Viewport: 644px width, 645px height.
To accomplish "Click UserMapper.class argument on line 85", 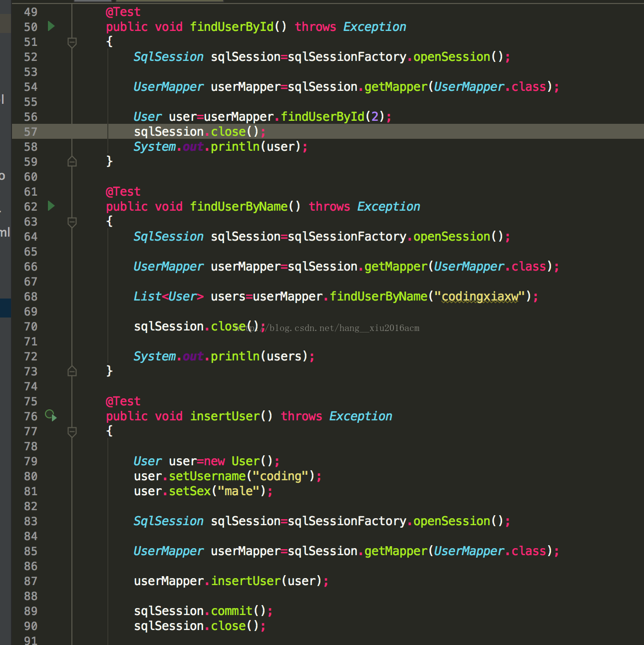I will coord(490,551).
